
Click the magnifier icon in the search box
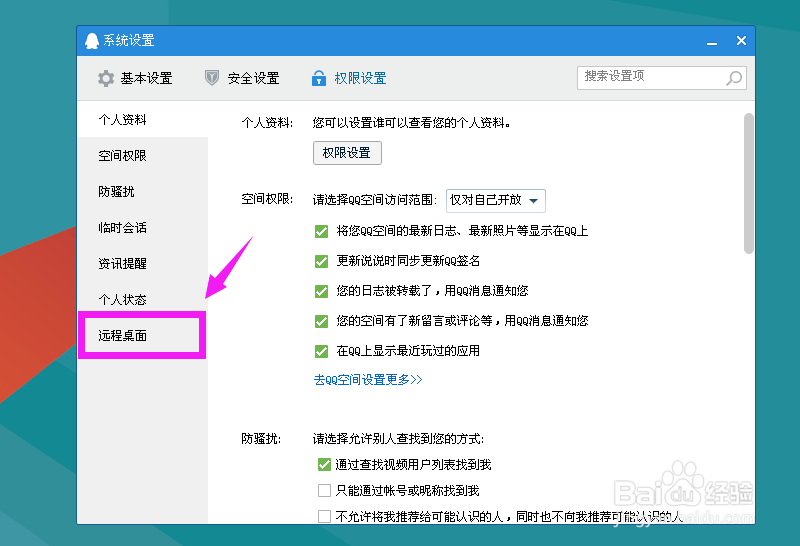tap(734, 78)
